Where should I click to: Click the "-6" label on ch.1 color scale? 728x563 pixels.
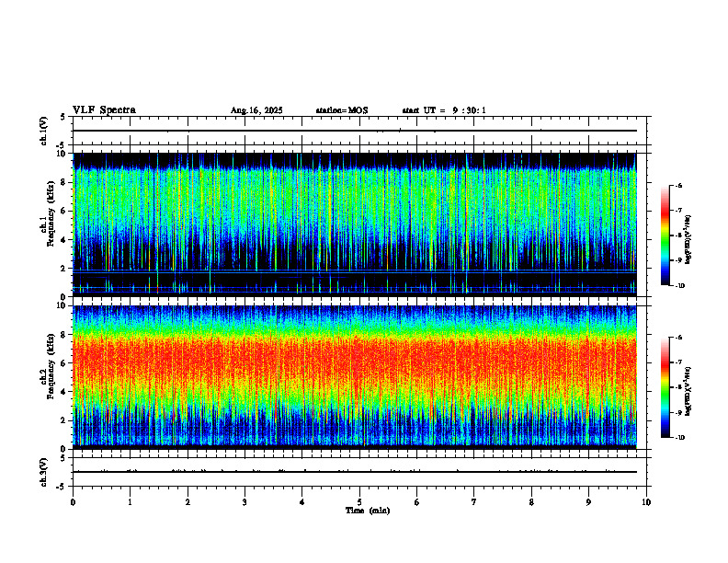(x=677, y=185)
